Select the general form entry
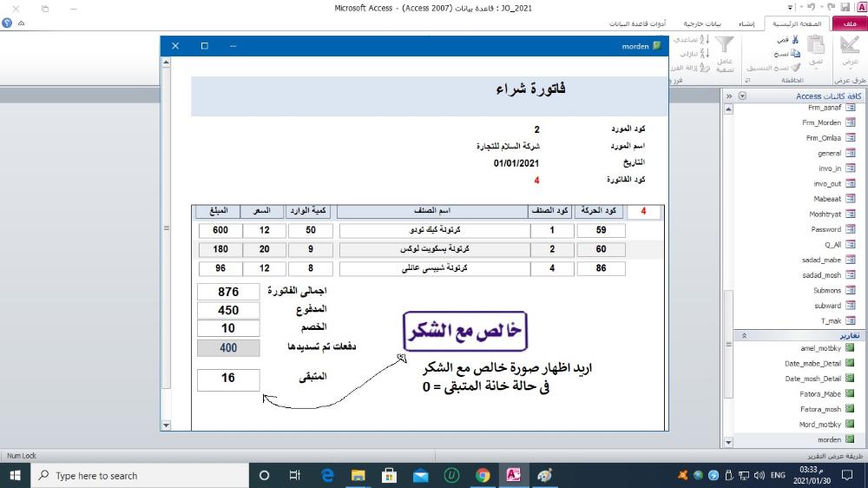Viewport: 868px width, 488px height. coord(829,154)
